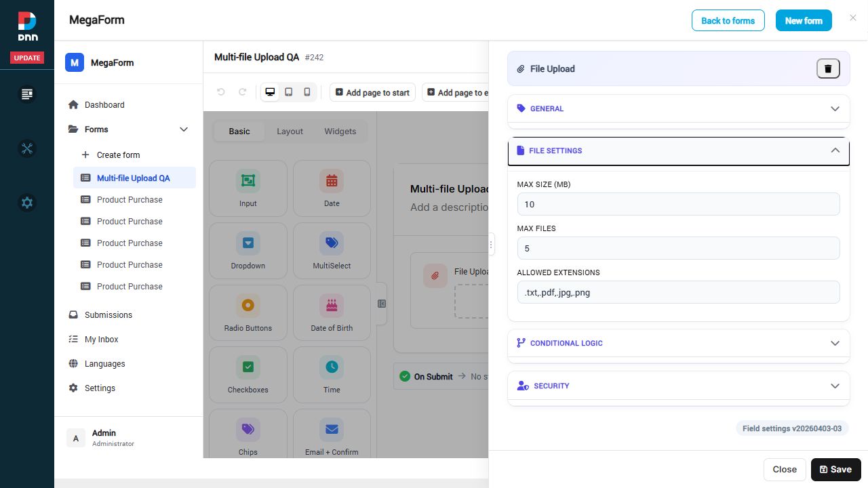Open the DNN tools wrench icon
Image resolution: width=868 pixels, height=488 pixels.
(x=27, y=148)
